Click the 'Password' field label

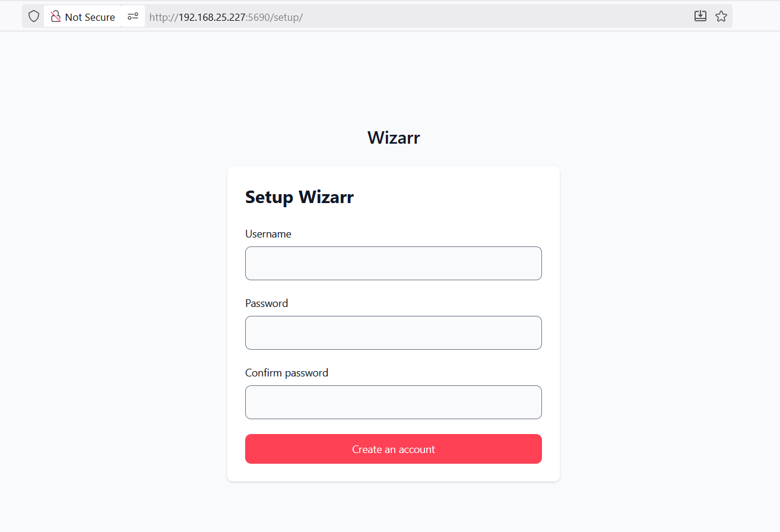point(267,303)
